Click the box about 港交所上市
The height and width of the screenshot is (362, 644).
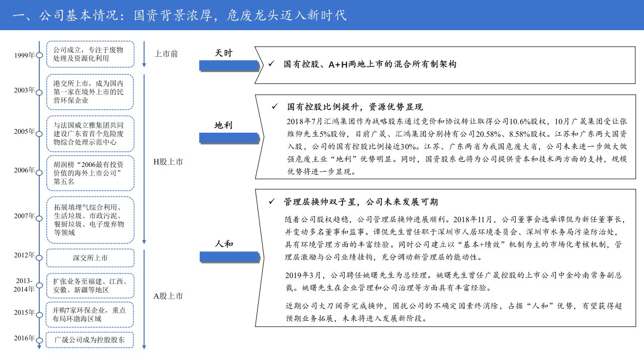point(90,92)
